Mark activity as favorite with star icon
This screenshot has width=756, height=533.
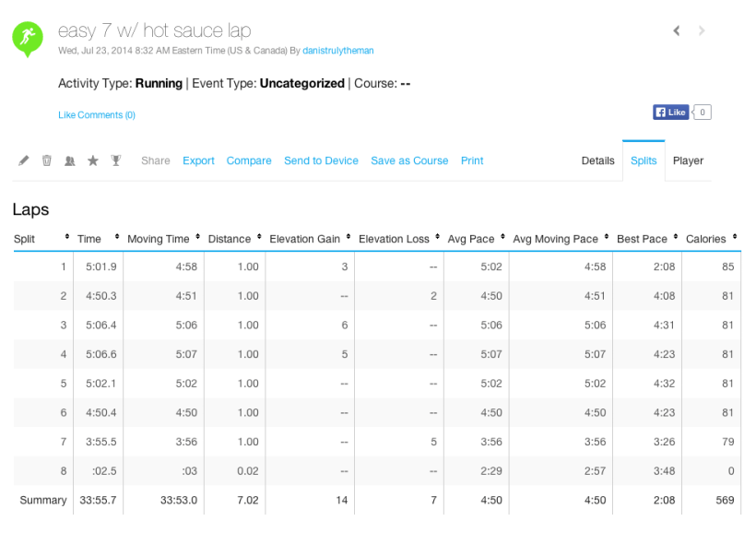[93, 160]
